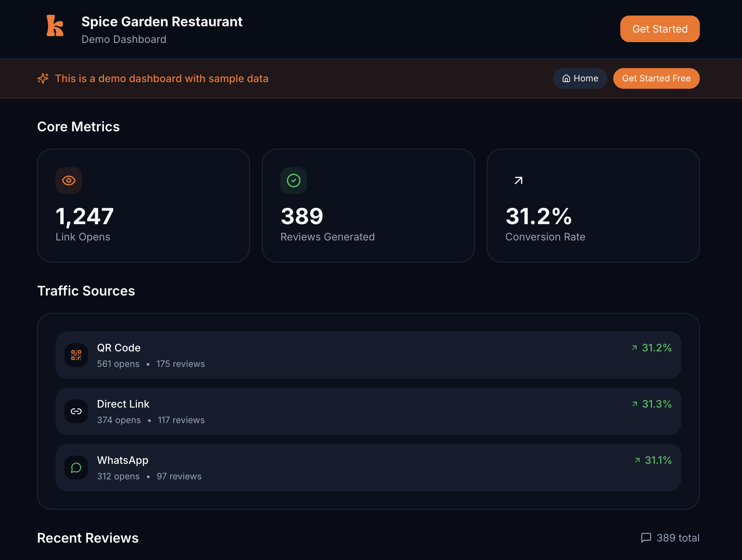Select the Link Opens metric card
This screenshot has height=560, width=742.
click(x=144, y=206)
